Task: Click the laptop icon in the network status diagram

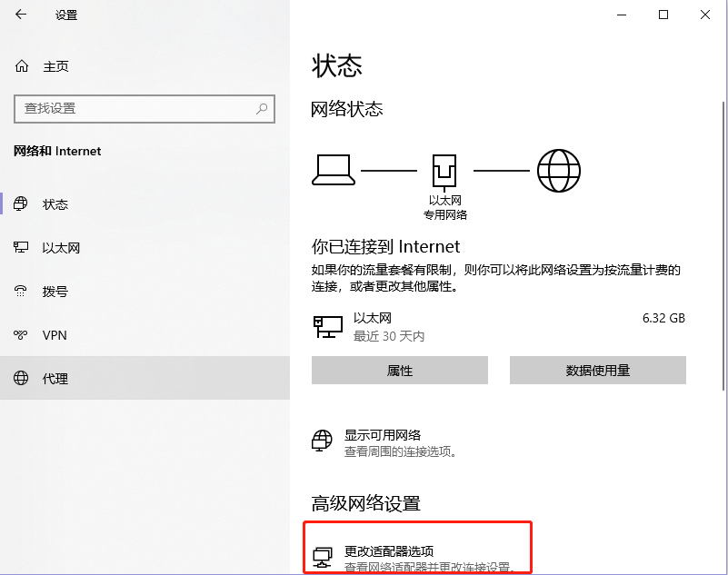Action: (334, 170)
